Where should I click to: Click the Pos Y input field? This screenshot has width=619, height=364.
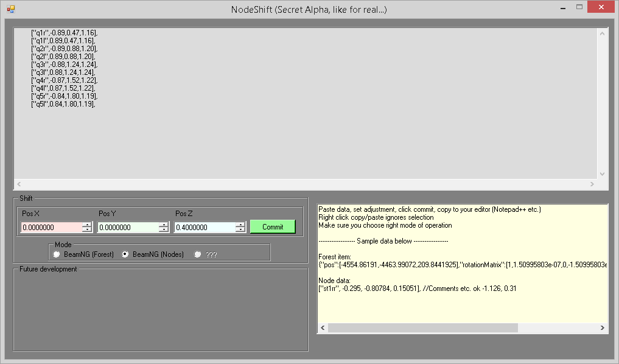pos(128,228)
